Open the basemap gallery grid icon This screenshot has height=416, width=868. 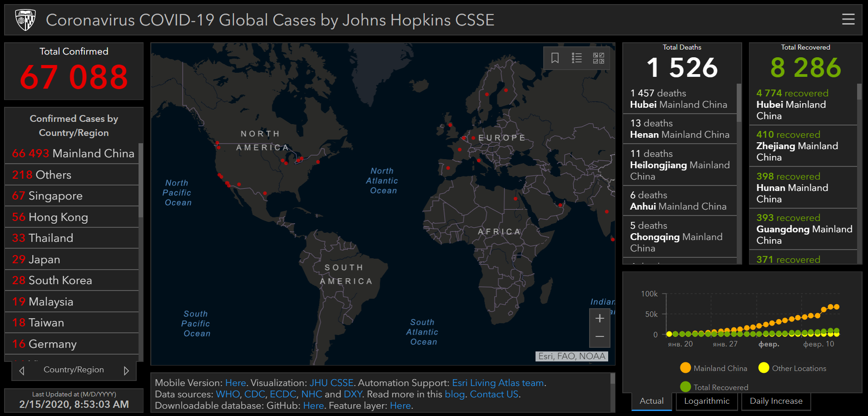tap(599, 58)
